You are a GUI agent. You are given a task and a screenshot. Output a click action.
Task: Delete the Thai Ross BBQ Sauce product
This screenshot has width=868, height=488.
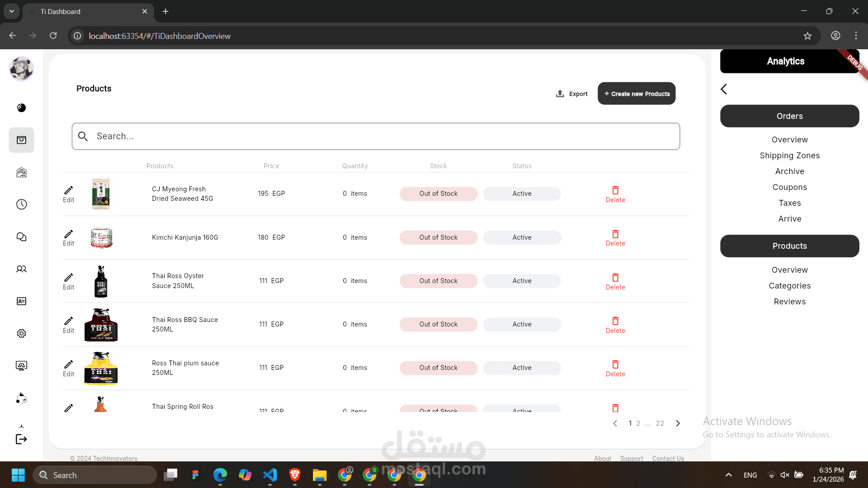click(x=615, y=325)
